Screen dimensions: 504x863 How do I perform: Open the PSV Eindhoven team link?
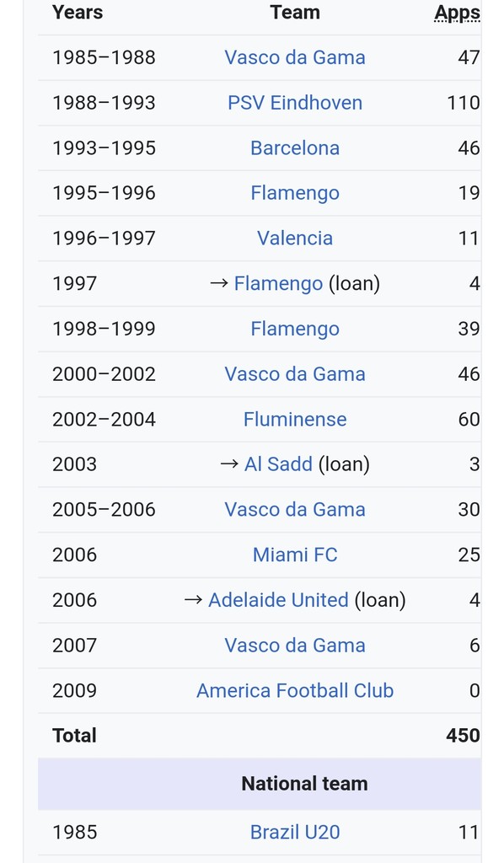pos(295,103)
